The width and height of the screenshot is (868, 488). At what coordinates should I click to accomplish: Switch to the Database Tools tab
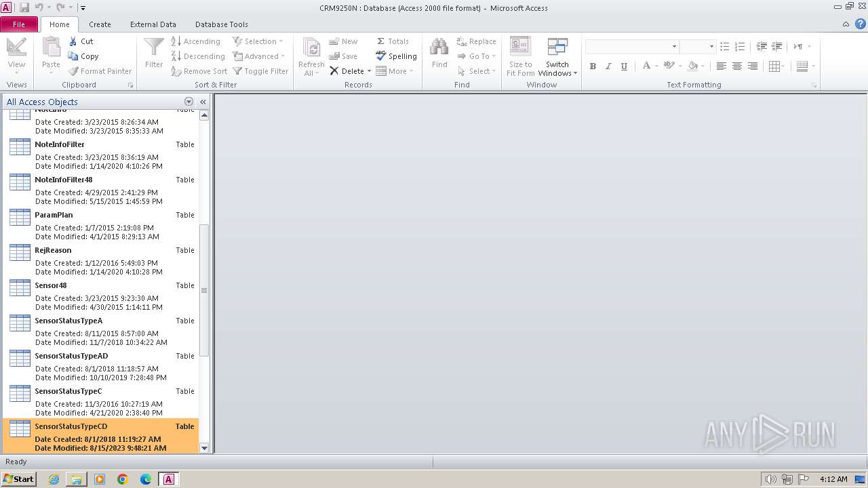[x=222, y=24]
